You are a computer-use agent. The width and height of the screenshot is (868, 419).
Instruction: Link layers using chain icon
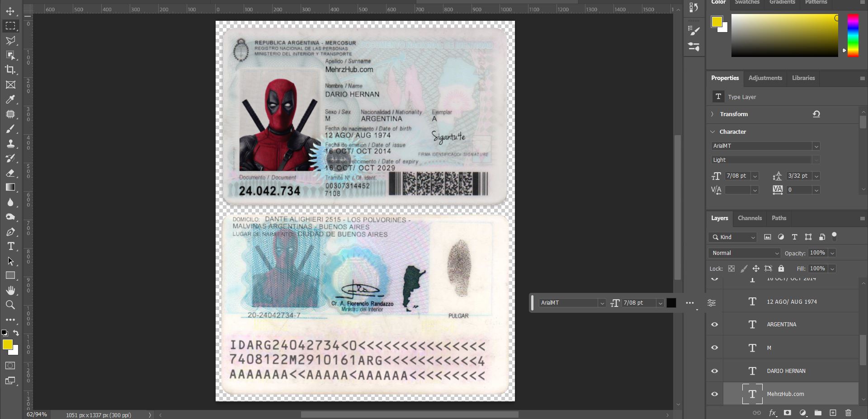(756, 413)
